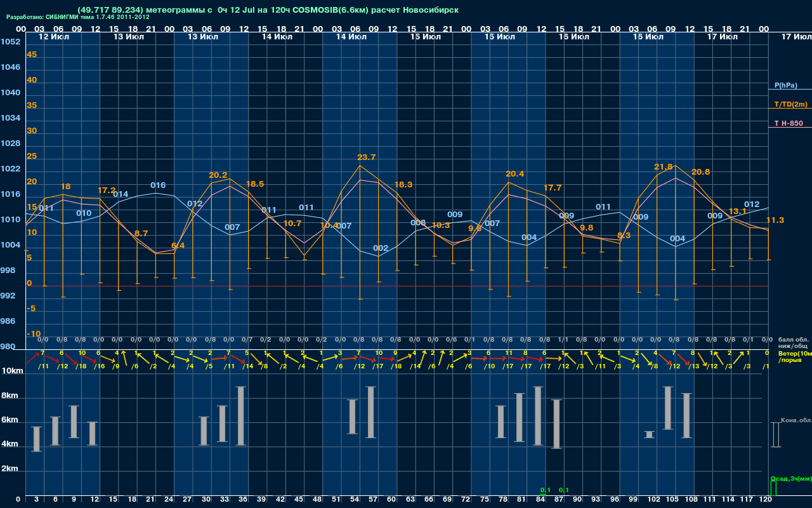812x508 pixels.
Task: Click the 'Разработано: СИБНИГМИ' credit line
Action: tap(78, 17)
